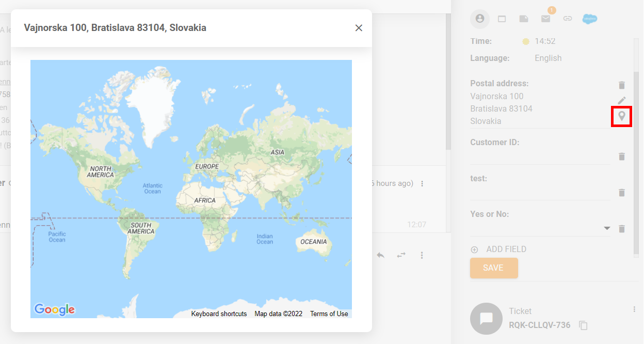644x344 pixels.
Task: Open the link icon tab
Action: [567, 19]
